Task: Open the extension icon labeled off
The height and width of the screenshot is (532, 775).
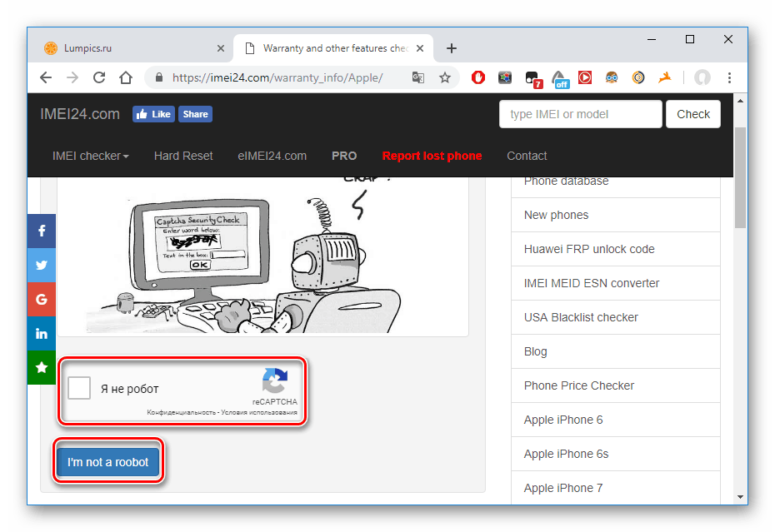Action: (560, 79)
